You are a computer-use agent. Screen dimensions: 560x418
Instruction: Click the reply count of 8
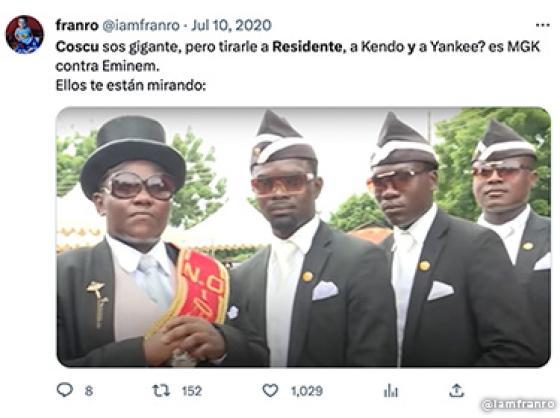coord(89,391)
